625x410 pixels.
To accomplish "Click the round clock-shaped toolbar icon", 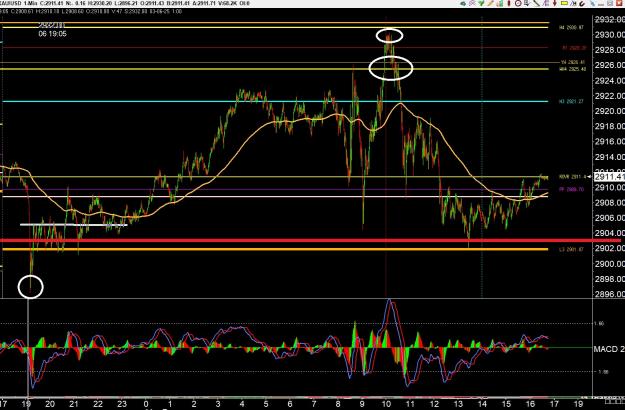I will click(x=518, y=3).
